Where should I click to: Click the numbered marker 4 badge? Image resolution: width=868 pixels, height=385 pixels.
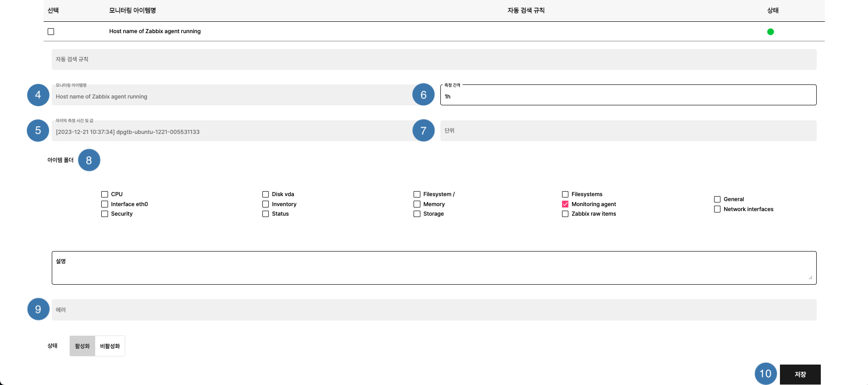[38, 95]
